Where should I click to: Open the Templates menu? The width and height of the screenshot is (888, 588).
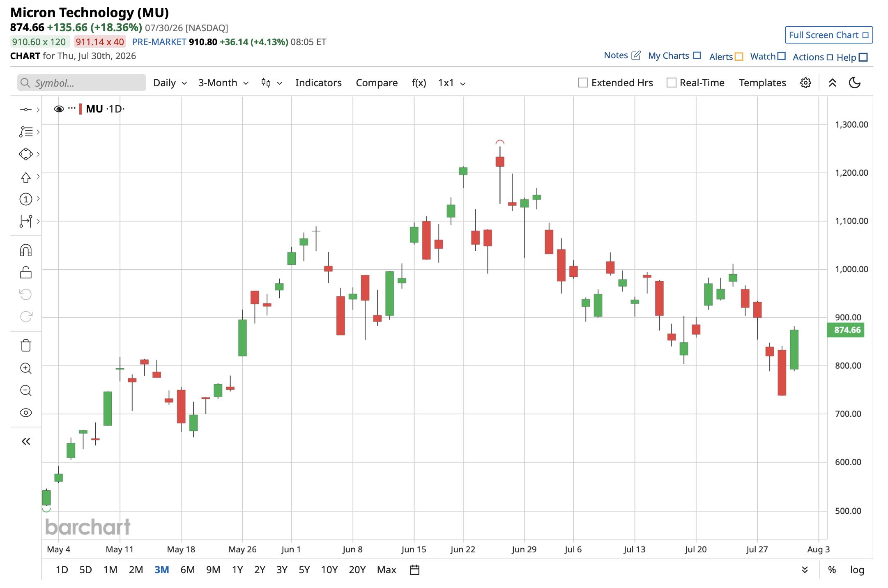click(x=762, y=83)
